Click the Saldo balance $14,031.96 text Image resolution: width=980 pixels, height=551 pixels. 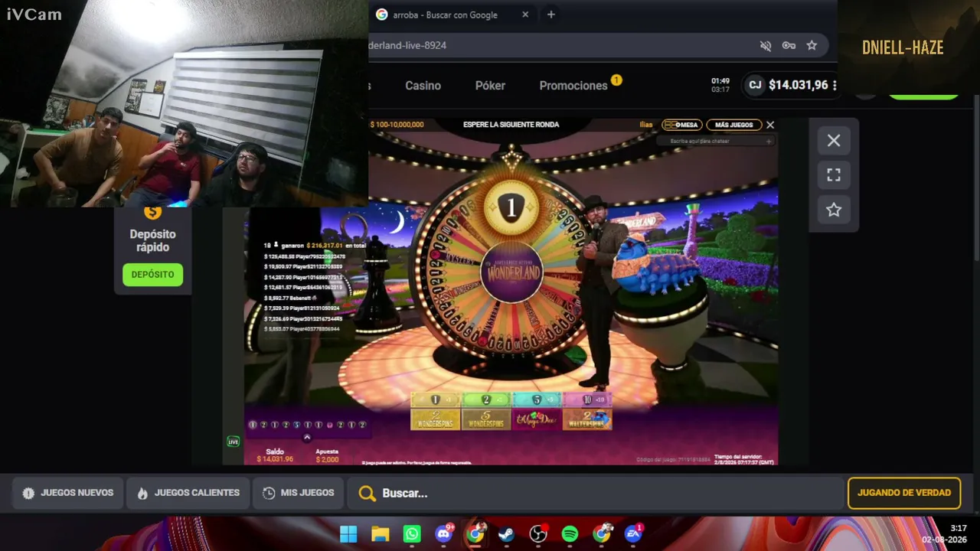click(275, 459)
